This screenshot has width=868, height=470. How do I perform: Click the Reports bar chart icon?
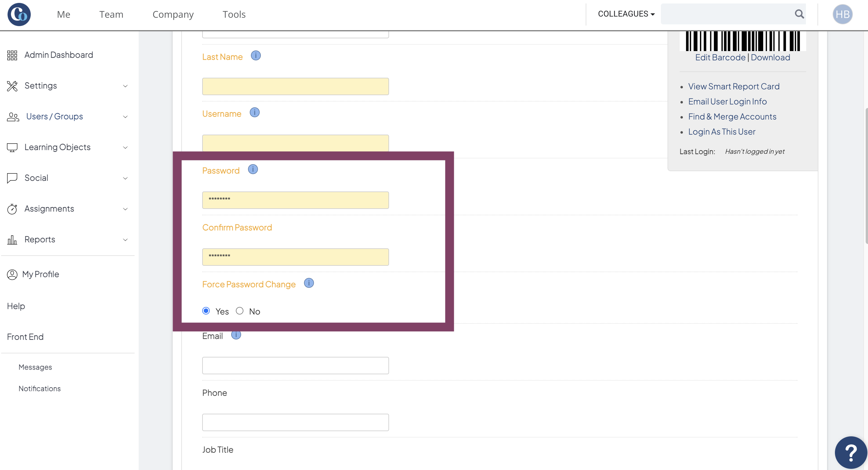12,240
